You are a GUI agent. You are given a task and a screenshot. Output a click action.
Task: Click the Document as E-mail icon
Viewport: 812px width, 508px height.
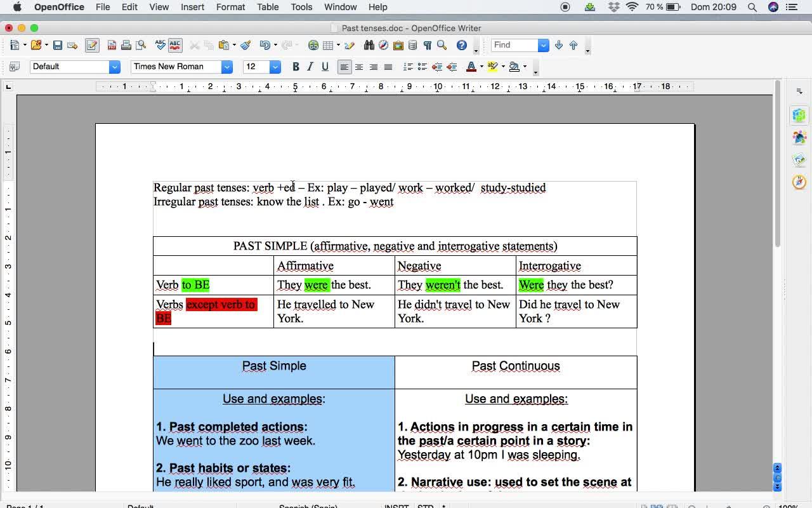(x=72, y=45)
